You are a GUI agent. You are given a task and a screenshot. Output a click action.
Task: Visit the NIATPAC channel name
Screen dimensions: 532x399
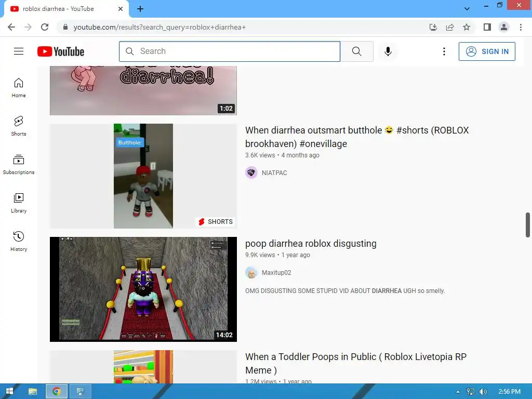274,172
